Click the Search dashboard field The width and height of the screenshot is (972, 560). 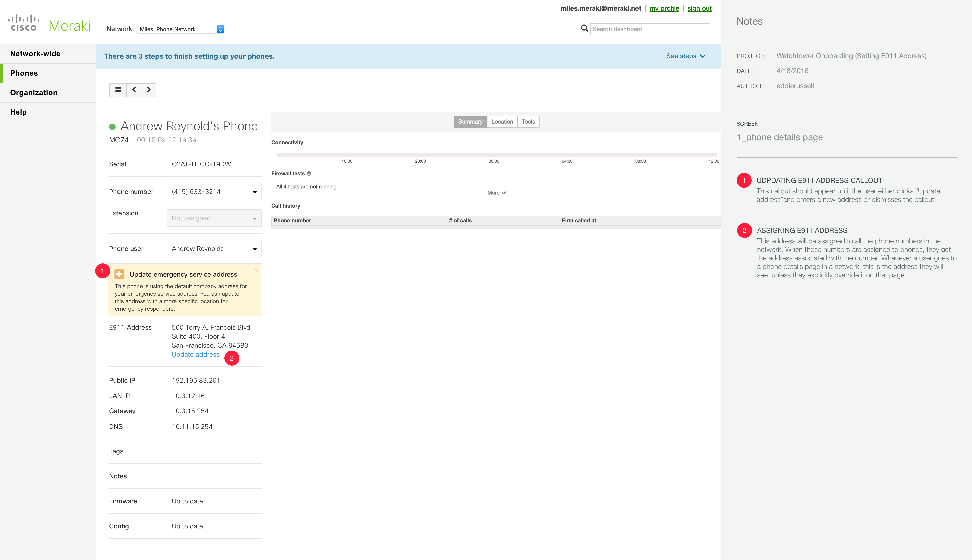pos(650,29)
